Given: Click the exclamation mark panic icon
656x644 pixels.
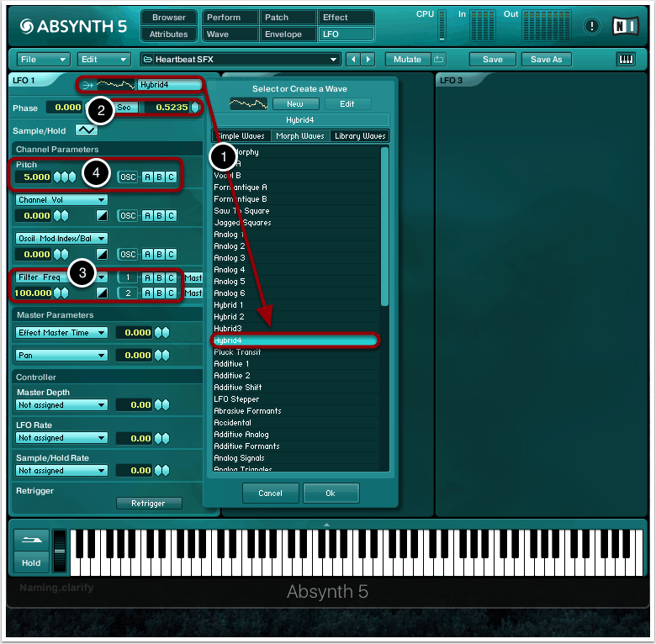Looking at the screenshot, I should (592, 26).
